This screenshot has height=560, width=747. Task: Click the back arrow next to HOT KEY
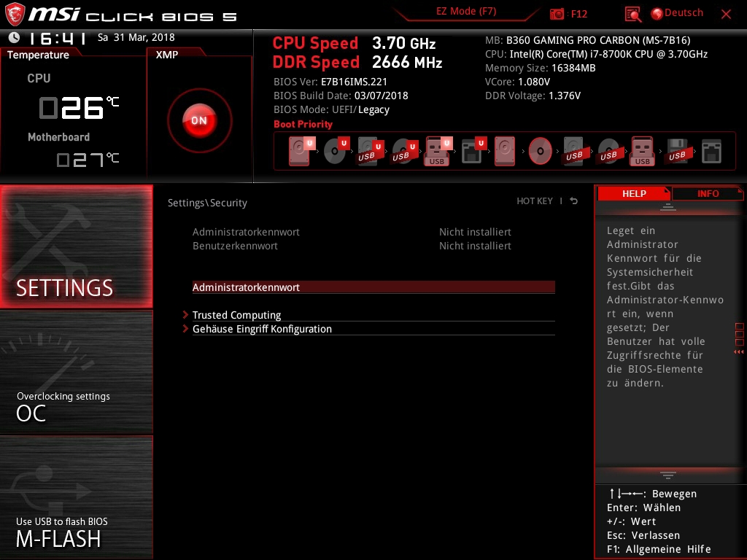click(574, 201)
